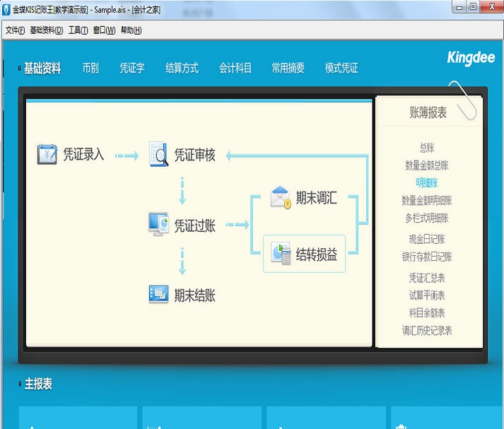This screenshot has width=504, height=429.
Task: Open 会计科目 link
Action: pos(235,68)
